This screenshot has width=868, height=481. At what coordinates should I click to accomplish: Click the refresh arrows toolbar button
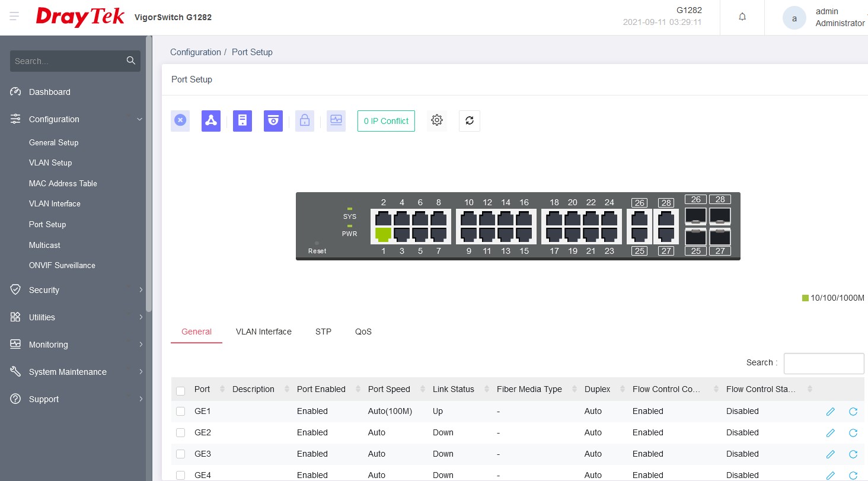pyautogui.click(x=470, y=120)
